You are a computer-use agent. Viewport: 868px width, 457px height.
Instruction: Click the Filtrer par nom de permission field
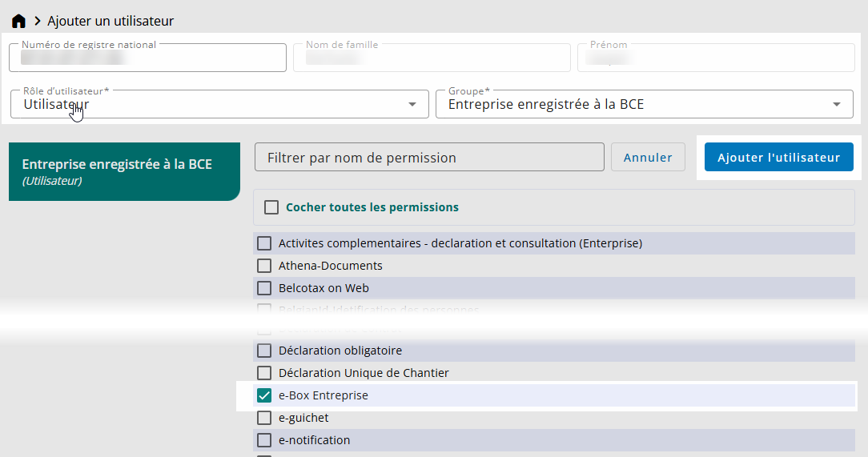(x=429, y=158)
